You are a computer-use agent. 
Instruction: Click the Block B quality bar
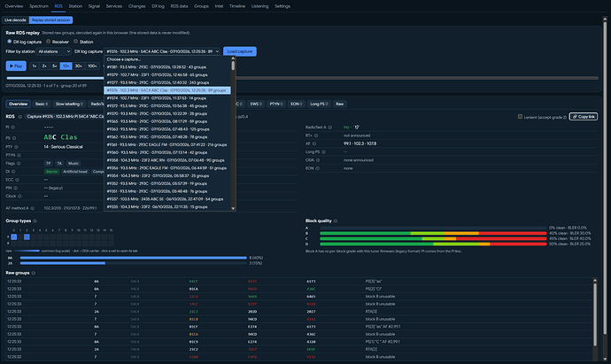click(433, 233)
